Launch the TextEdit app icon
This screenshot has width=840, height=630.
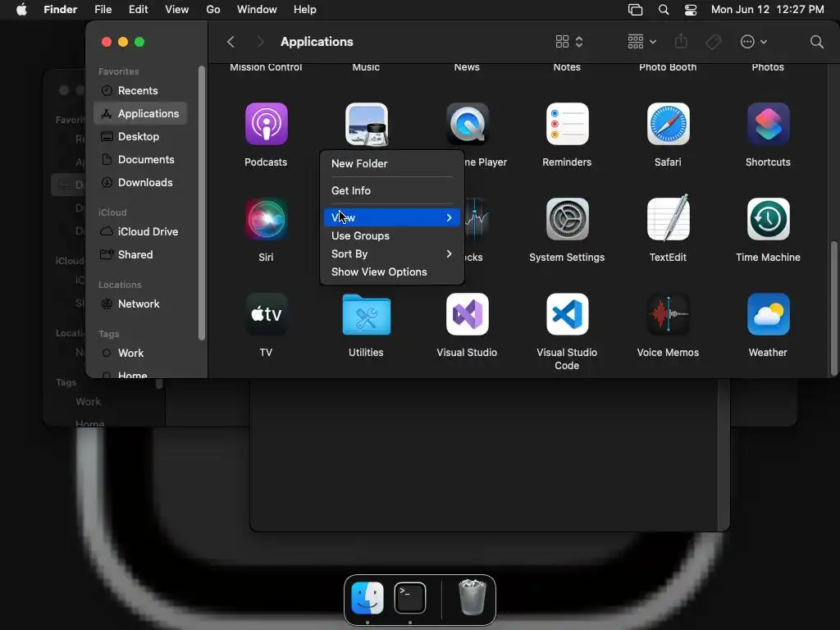point(668,218)
